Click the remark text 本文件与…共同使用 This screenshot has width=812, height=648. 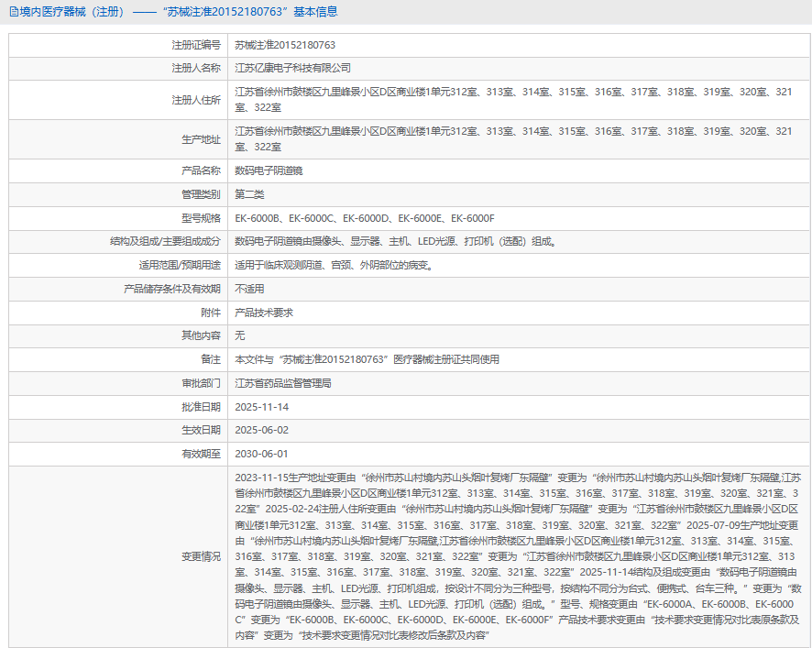[368, 359]
